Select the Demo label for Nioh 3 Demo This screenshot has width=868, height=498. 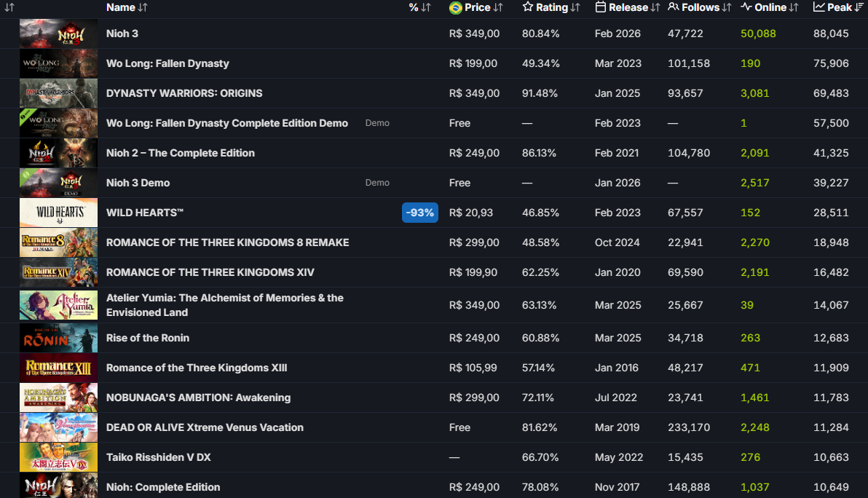tap(377, 183)
